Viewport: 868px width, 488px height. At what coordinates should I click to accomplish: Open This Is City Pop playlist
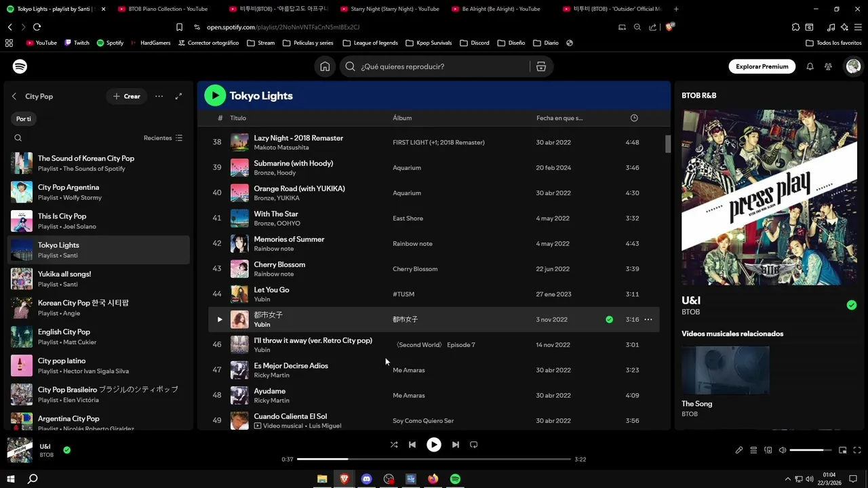[99, 221]
